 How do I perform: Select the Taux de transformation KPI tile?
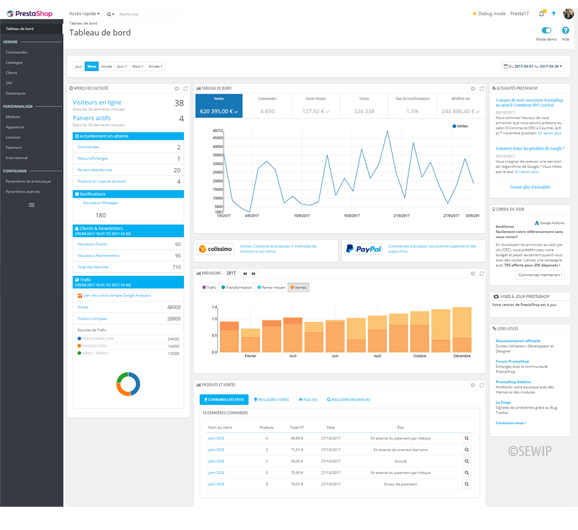(412, 106)
